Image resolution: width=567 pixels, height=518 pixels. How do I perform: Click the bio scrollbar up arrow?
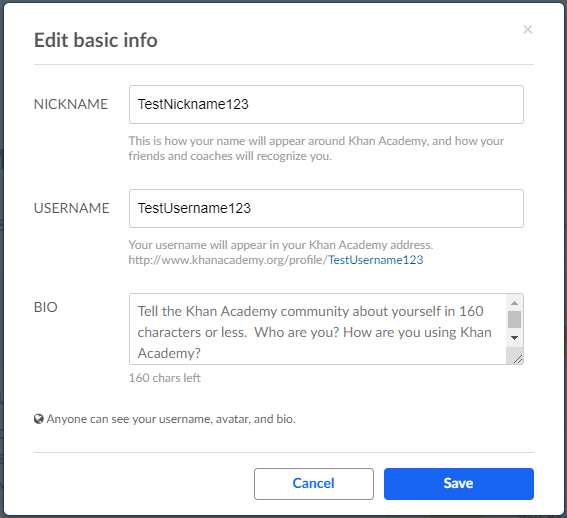(x=514, y=303)
